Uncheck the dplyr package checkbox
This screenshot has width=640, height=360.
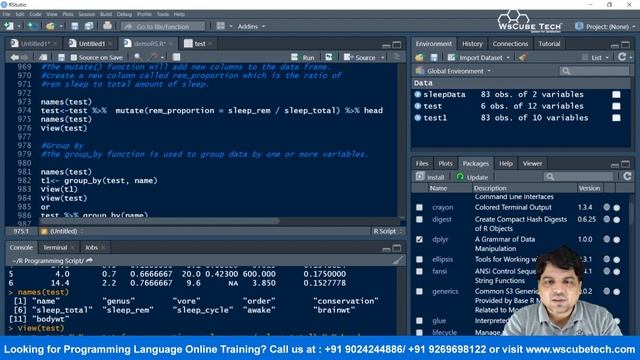tap(419, 239)
